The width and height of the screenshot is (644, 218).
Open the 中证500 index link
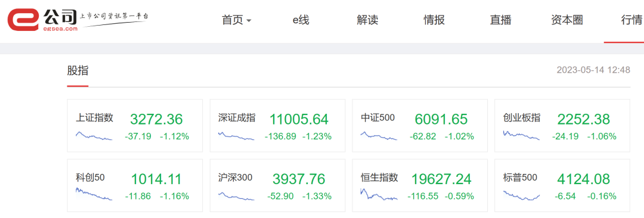pyautogui.click(x=378, y=119)
